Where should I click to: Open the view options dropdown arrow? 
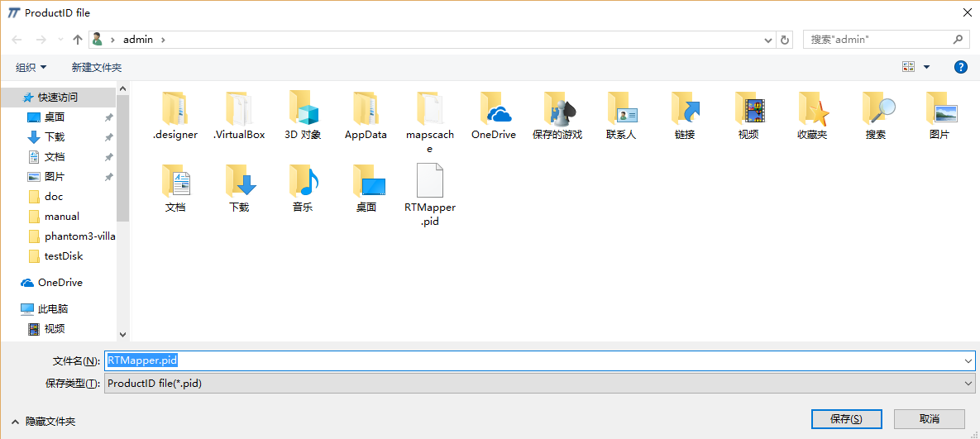click(926, 67)
